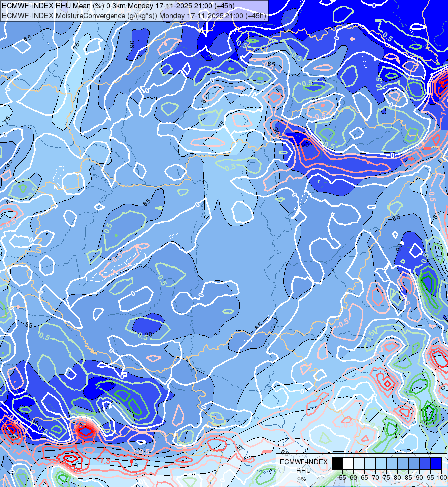Click the red "-1.5" contour label
Image resolution: width=448 pixels, height=487 pixels.
tap(104, 461)
